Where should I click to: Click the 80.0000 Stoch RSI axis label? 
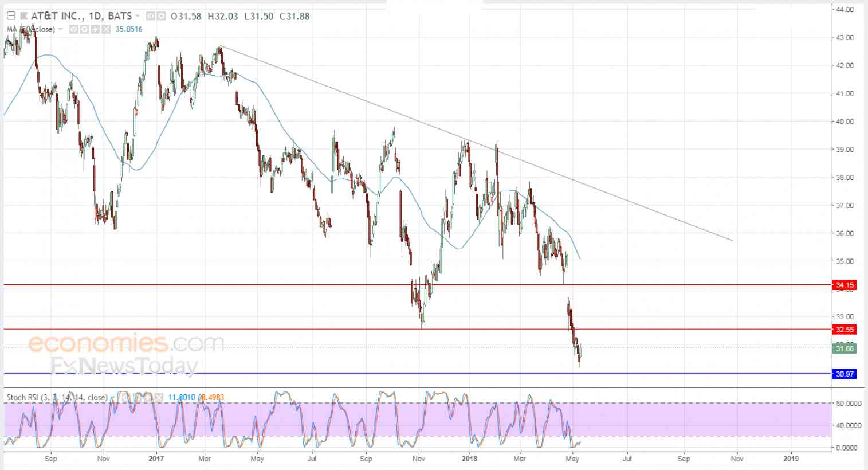click(849, 404)
